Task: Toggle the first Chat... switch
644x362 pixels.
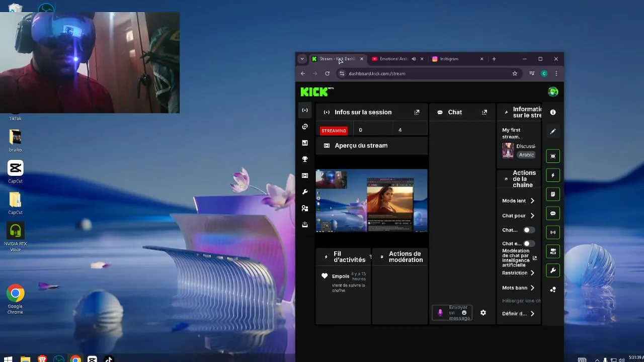Action: coord(529,230)
